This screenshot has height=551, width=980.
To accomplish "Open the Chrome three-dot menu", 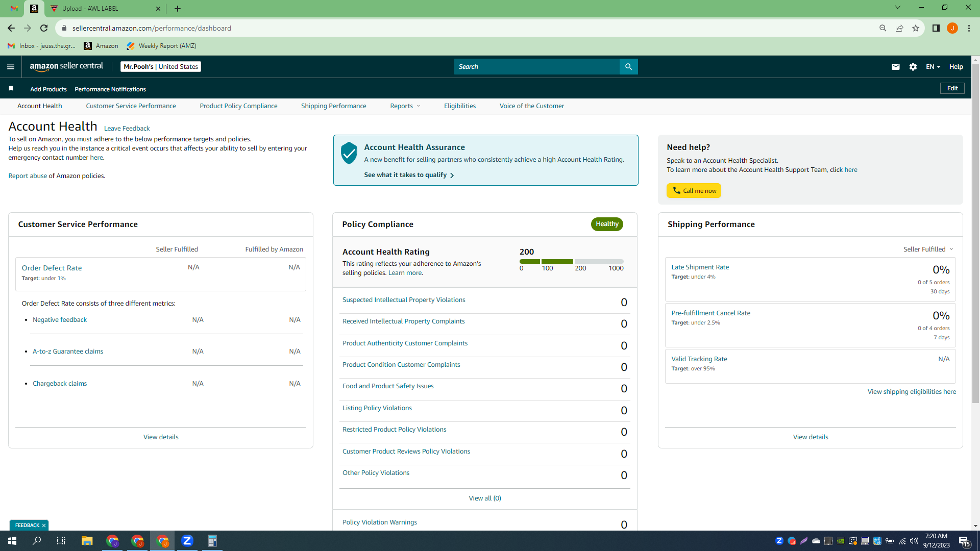I will (969, 28).
